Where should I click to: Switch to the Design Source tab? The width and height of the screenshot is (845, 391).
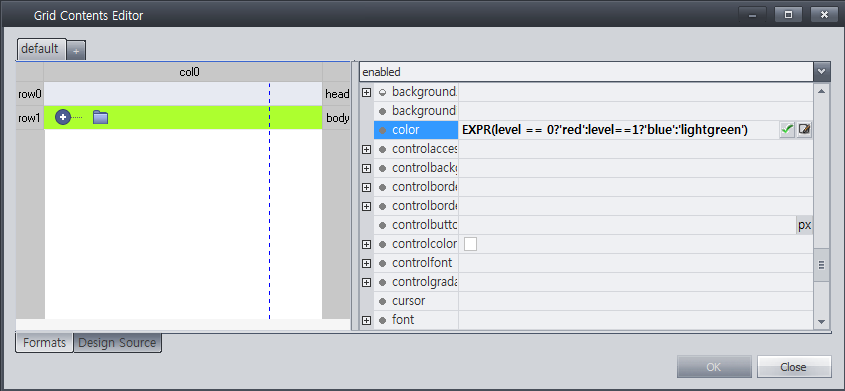117,343
